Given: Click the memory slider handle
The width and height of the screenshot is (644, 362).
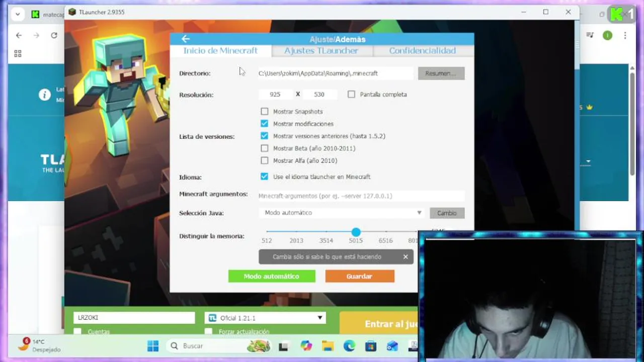Looking at the screenshot, I should [x=356, y=232].
